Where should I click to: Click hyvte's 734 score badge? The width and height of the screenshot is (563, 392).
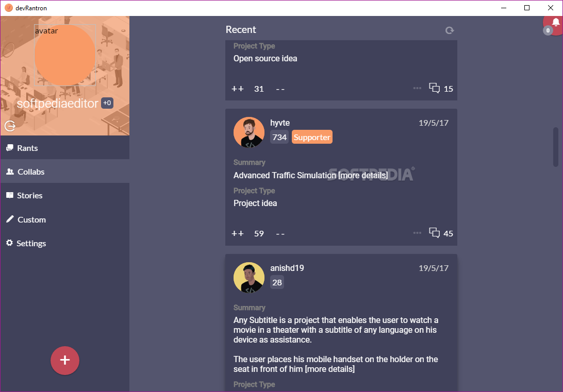click(279, 137)
